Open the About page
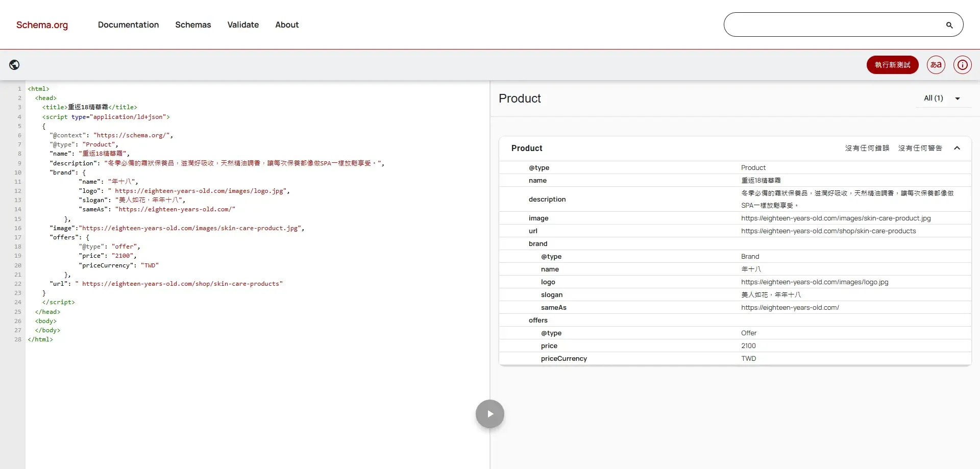The width and height of the screenshot is (980, 469). point(287,24)
